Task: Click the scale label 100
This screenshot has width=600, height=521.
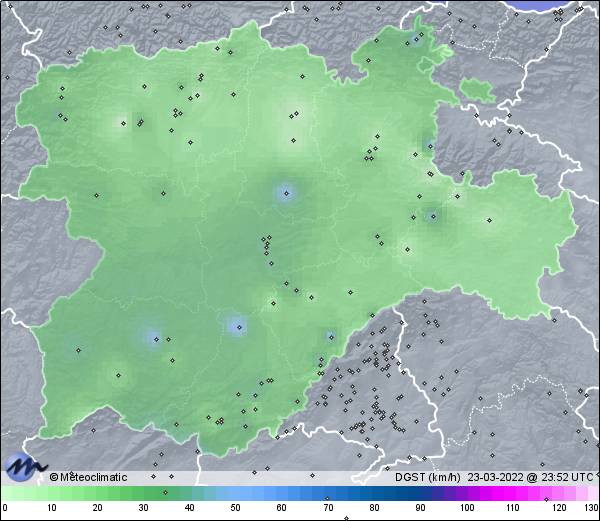Action: [467, 508]
